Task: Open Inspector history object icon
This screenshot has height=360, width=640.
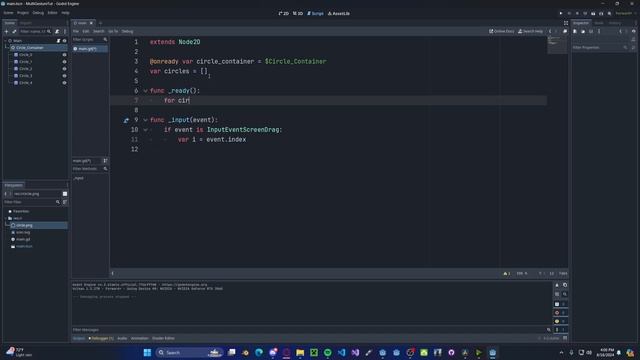Action: coord(633,31)
